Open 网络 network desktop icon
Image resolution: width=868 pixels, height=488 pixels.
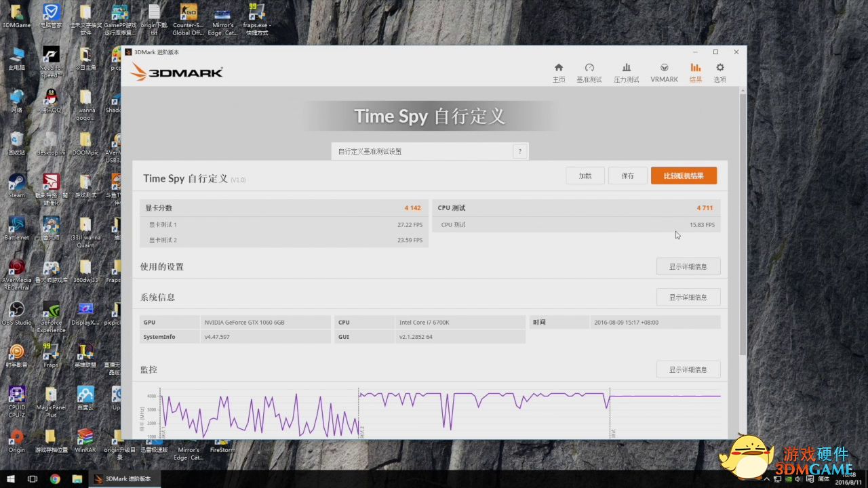[x=16, y=100]
